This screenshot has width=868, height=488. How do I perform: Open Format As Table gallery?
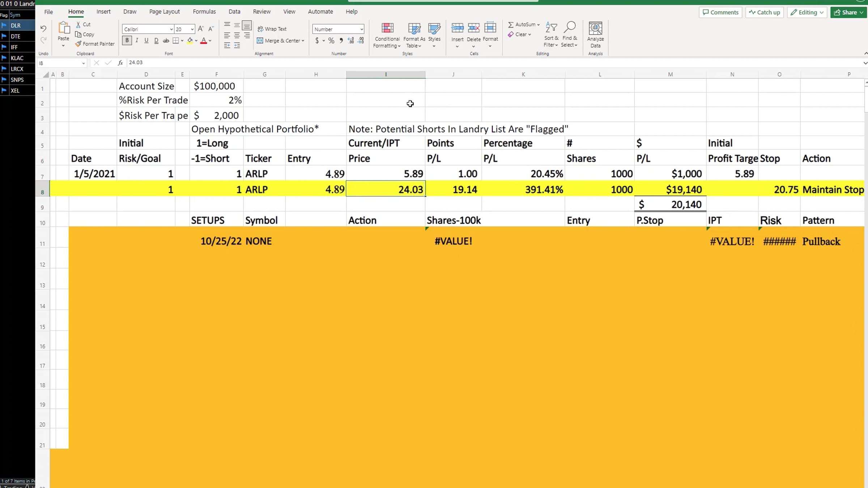click(414, 35)
